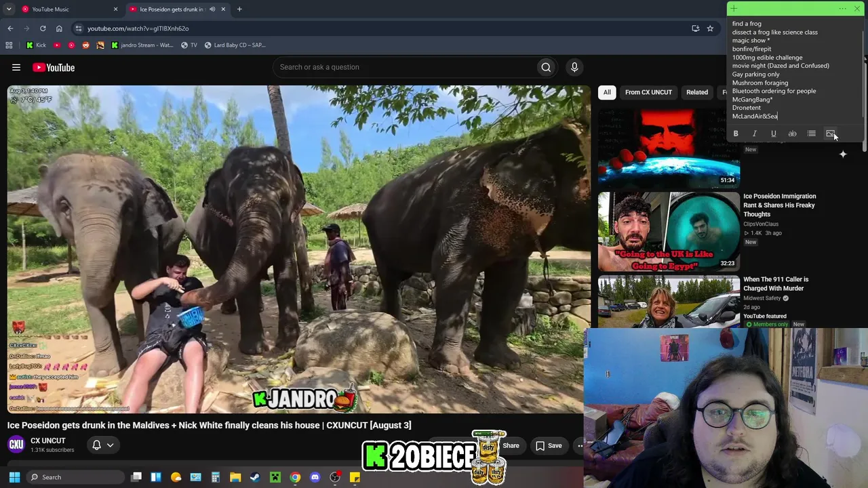Open the sticky note three-dot menu
Screen dimensions: 868x488
pos(842,9)
